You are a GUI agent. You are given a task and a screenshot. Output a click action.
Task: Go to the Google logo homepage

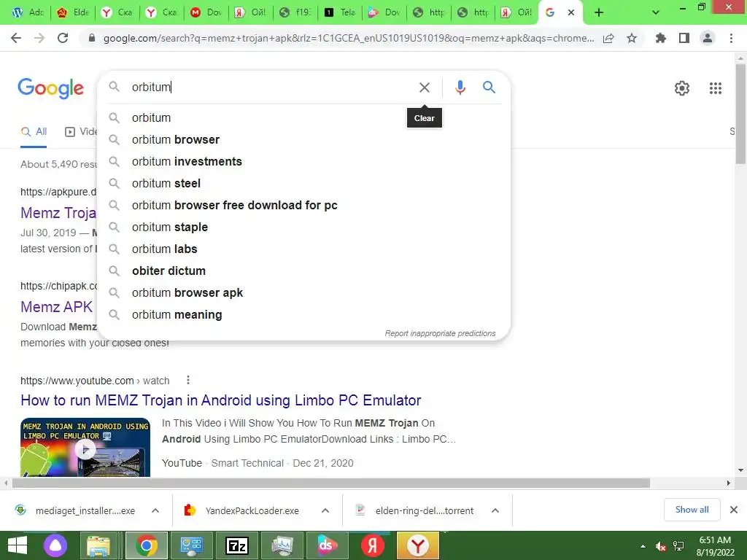click(50, 88)
